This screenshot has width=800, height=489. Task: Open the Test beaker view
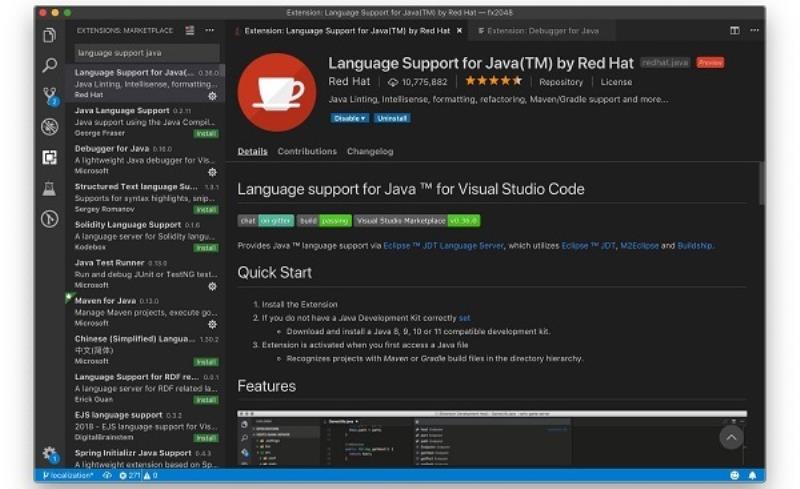click(49, 188)
